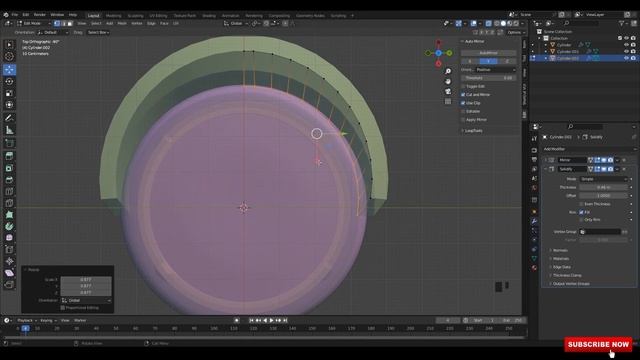Check the Only Rim option

(581, 220)
